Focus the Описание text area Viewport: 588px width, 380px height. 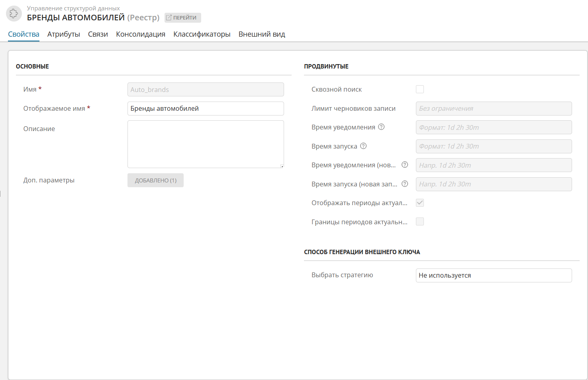coord(206,144)
